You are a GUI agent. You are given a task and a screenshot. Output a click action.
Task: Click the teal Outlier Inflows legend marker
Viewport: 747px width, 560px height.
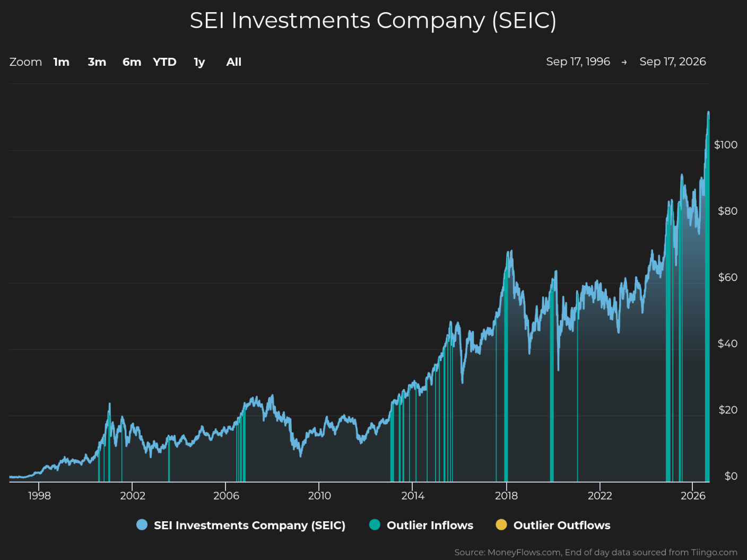click(x=375, y=525)
